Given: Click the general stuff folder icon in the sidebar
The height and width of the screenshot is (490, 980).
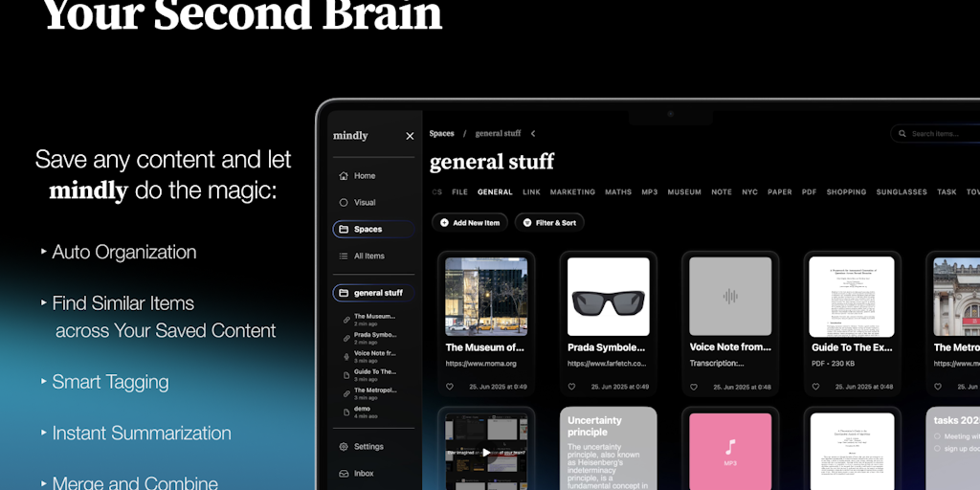Looking at the screenshot, I should (344, 293).
